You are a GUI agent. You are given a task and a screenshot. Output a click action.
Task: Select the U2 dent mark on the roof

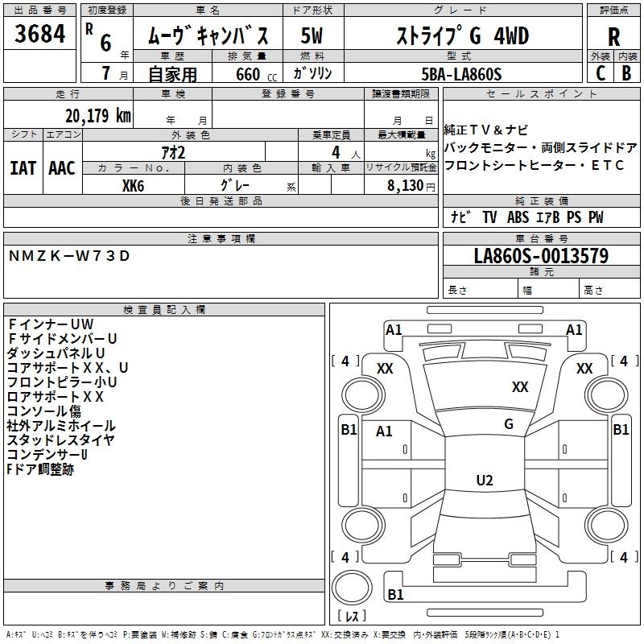tap(484, 481)
